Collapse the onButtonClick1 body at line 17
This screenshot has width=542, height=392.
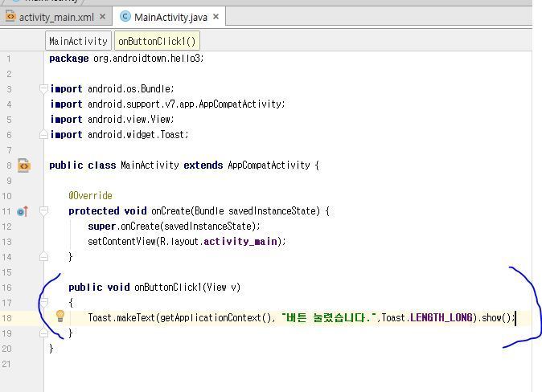(43, 302)
